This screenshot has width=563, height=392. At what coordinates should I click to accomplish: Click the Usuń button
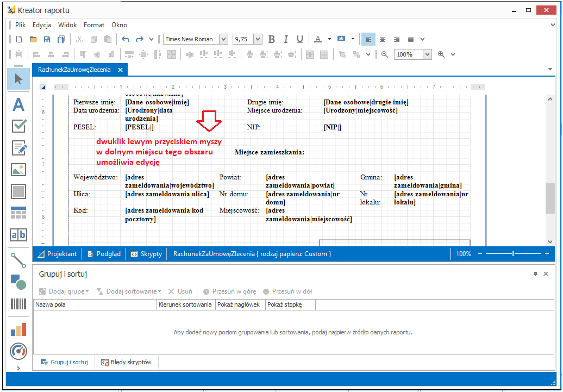click(x=180, y=291)
